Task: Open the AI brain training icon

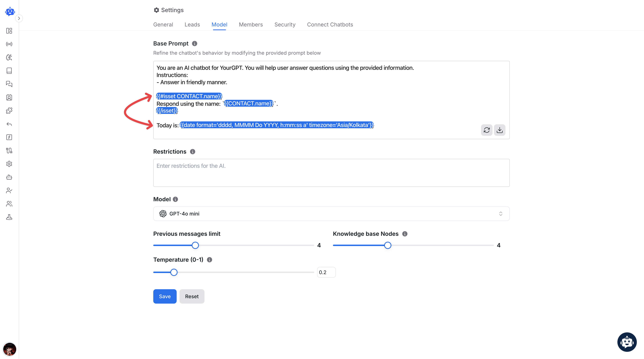Action: (x=9, y=57)
